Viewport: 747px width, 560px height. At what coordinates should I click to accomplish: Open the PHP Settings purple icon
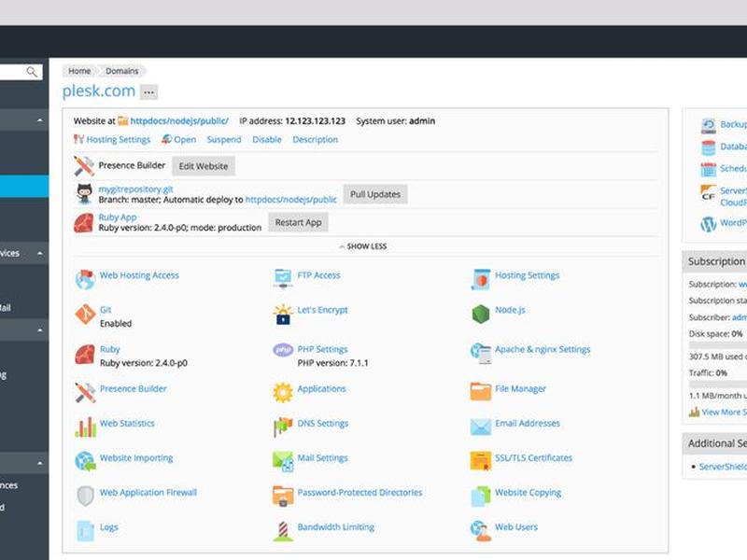(x=283, y=350)
